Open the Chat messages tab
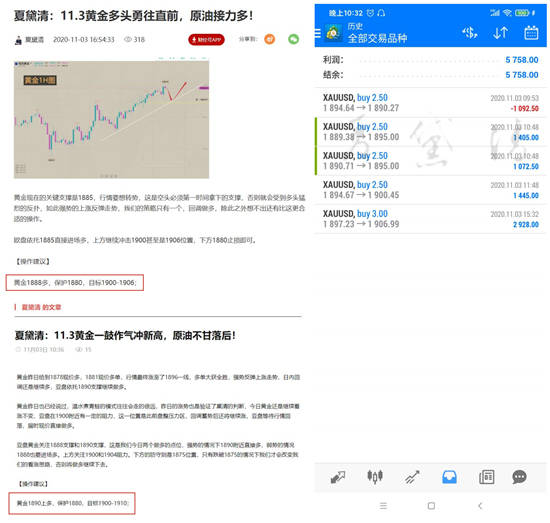This screenshot has height=523, width=550. coord(519,477)
